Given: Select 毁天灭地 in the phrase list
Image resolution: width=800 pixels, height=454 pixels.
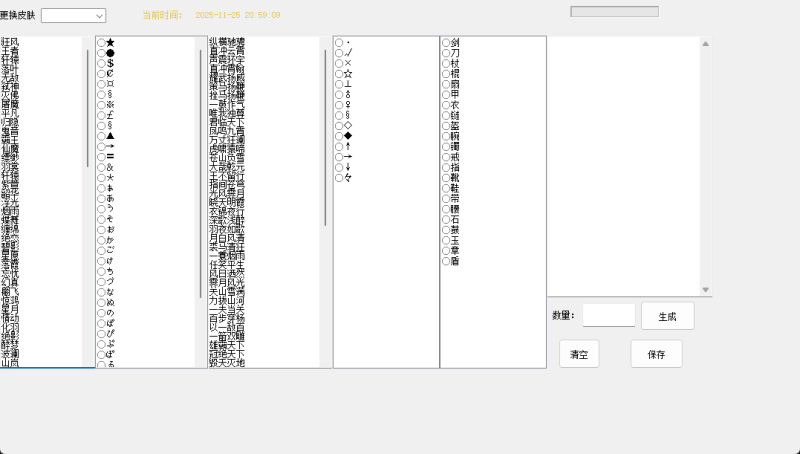Looking at the screenshot, I should click(x=227, y=363).
